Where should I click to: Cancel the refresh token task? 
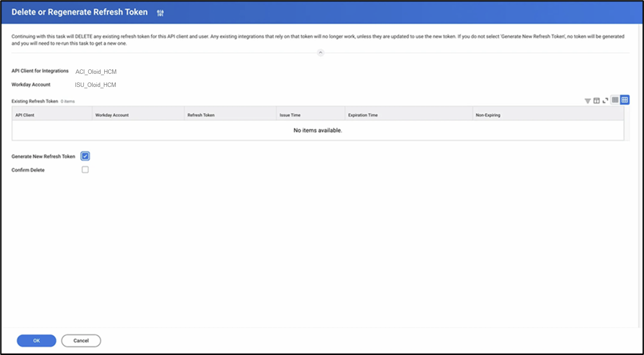point(81,341)
